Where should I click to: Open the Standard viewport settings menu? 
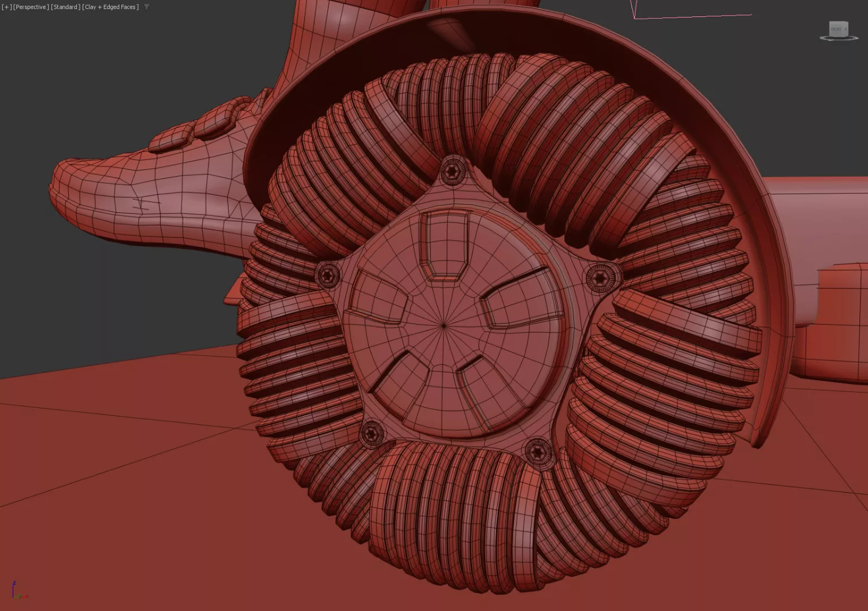pyautogui.click(x=66, y=7)
